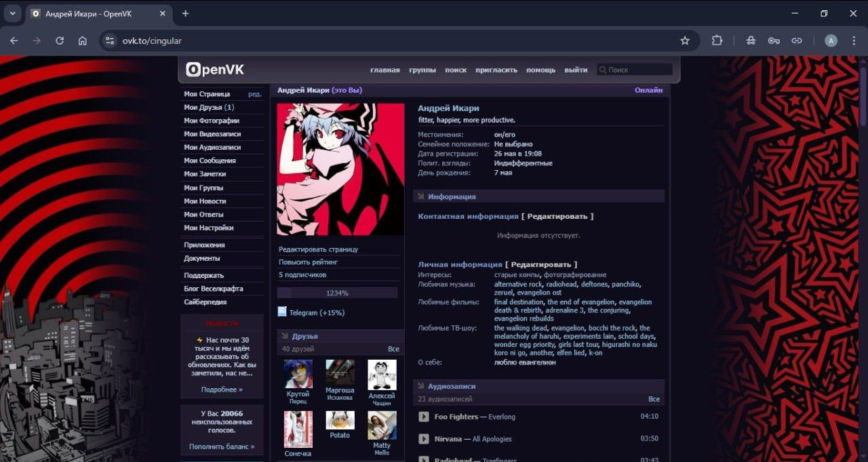Collapse the Аудиозаписи section
The height and width of the screenshot is (462, 868).
421,386
